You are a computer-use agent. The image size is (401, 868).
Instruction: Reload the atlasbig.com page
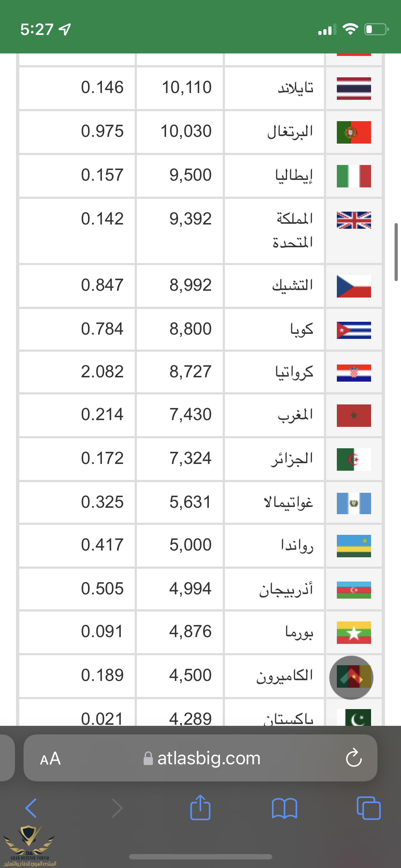point(354,758)
